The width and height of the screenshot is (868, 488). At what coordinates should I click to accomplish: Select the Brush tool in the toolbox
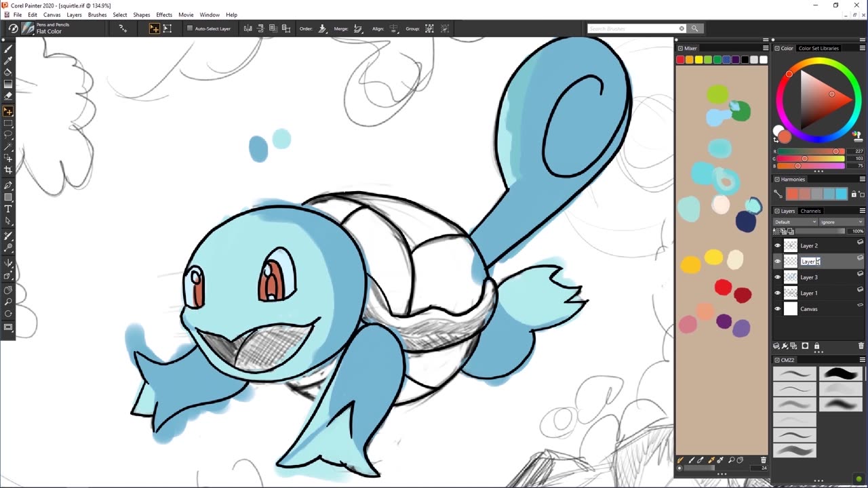pyautogui.click(x=8, y=49)
